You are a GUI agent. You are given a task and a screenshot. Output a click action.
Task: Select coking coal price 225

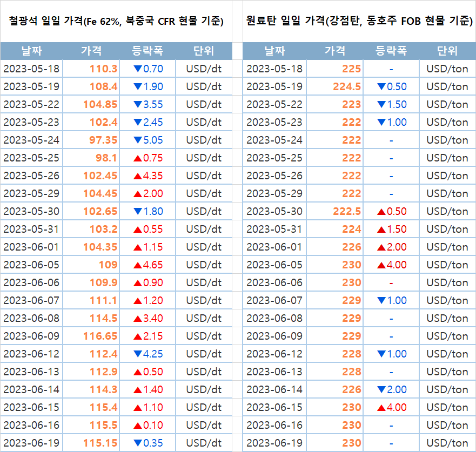(352, 69)
